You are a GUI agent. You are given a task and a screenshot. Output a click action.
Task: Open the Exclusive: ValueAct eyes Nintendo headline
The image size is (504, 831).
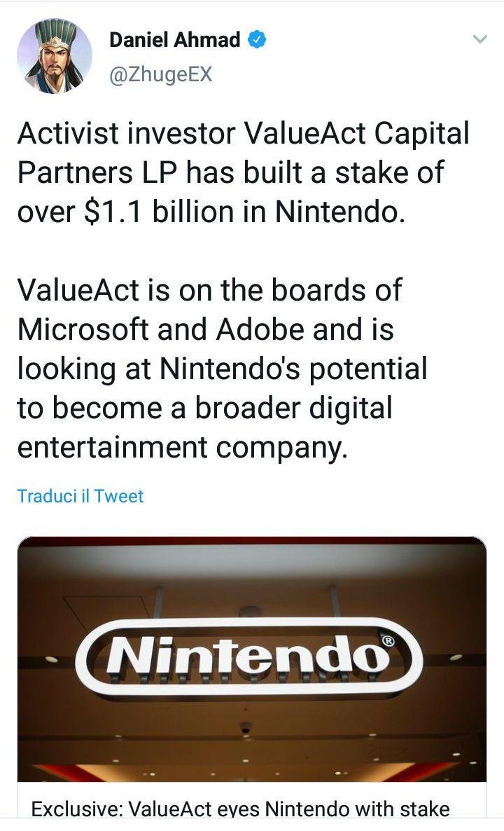240,809
